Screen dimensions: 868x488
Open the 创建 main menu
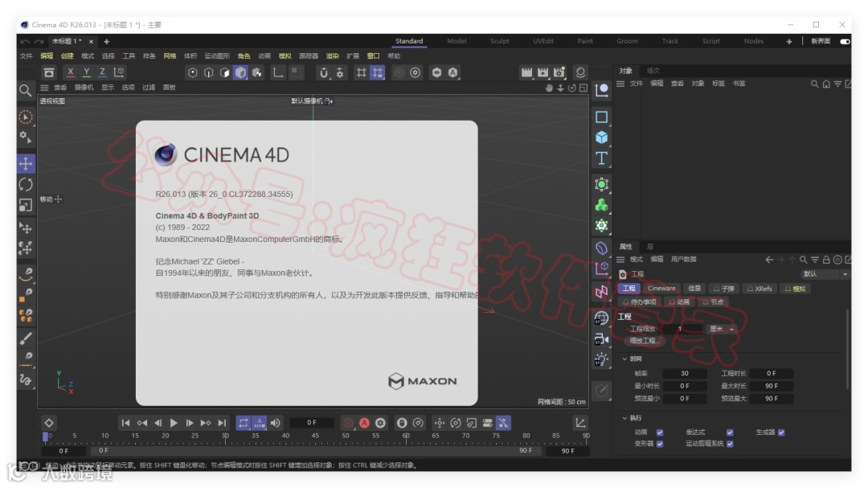tap(67, 56)
